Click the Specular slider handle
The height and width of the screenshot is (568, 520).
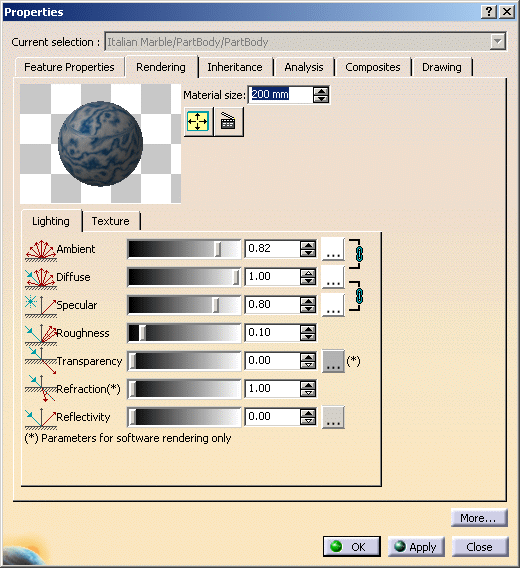coord(216,305)
